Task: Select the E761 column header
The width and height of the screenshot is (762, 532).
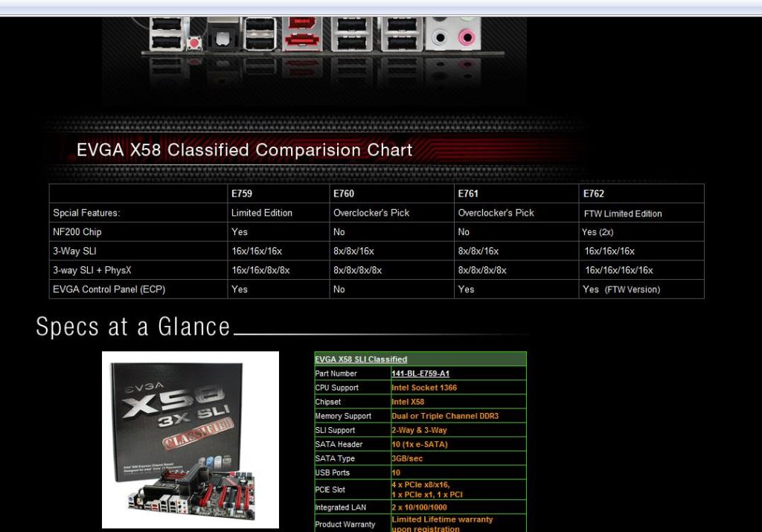Action: pos(468,193)
